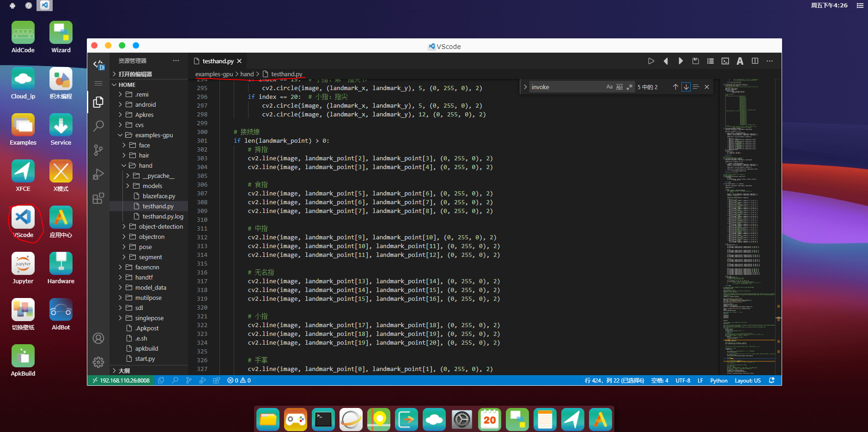
Task: Expand the open editors section
Action: 149,74
